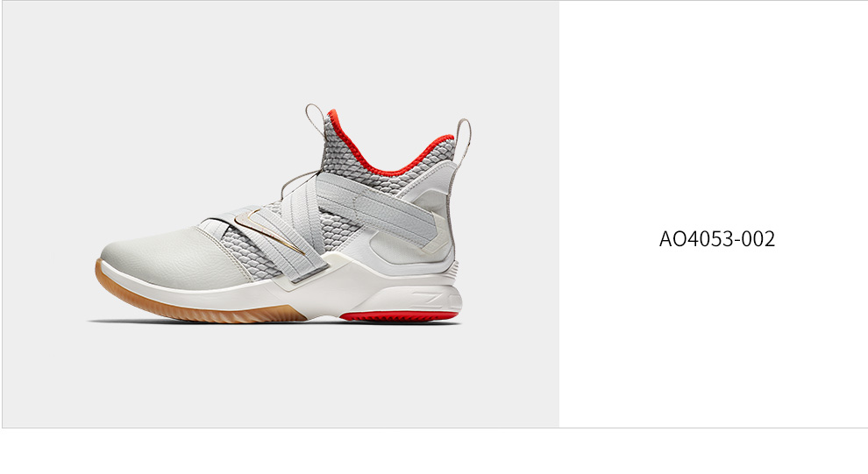Click the heel pull tab loop
Image resolution: width=868 pixels, height=474 pixels.
[x=464, y=139]
